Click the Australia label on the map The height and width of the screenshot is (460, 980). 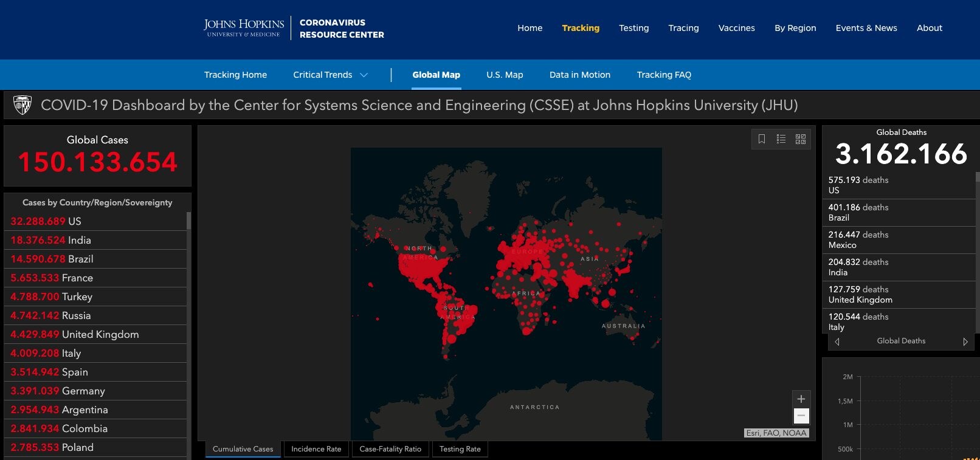[623, 326]
